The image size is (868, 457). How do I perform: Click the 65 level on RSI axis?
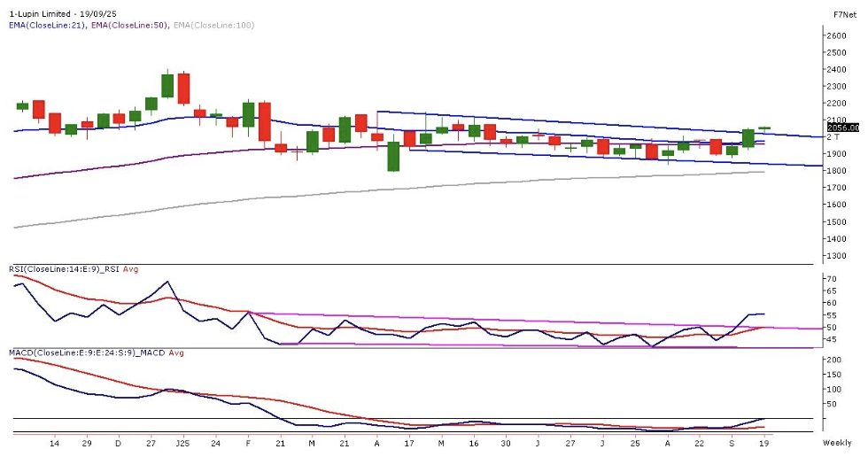point(832,291)
